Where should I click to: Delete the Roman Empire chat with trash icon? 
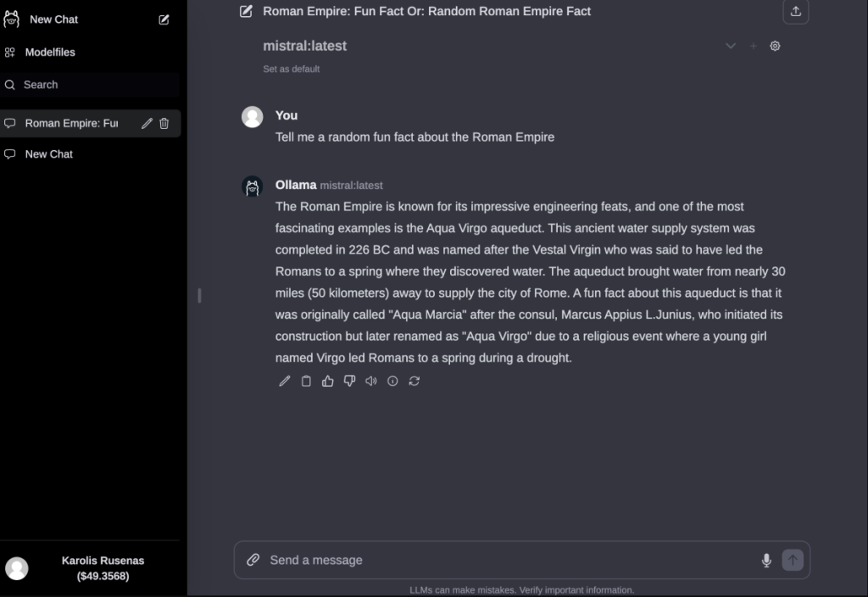point(164,124)
